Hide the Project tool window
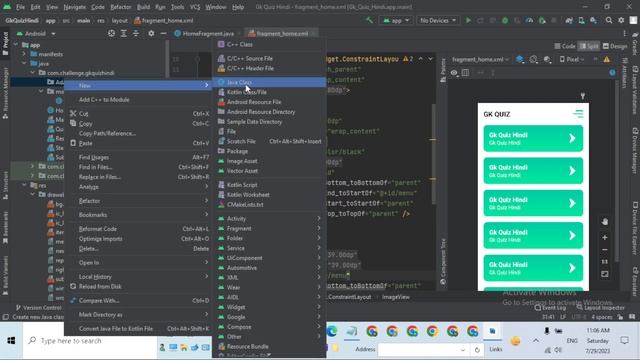Screen dimensions: 640x360 163,33
